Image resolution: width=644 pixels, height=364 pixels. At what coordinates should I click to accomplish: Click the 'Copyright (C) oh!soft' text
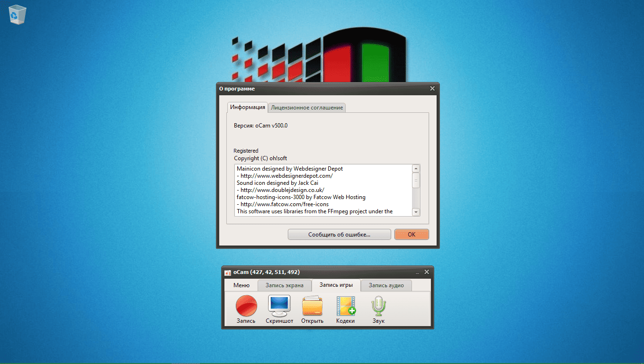[x=260, y=158]
